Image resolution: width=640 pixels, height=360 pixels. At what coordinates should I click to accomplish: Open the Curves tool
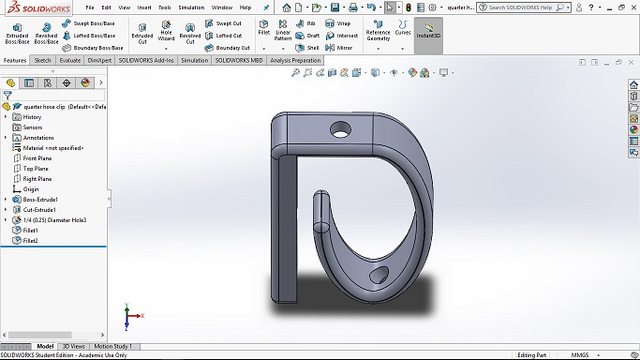402,27
